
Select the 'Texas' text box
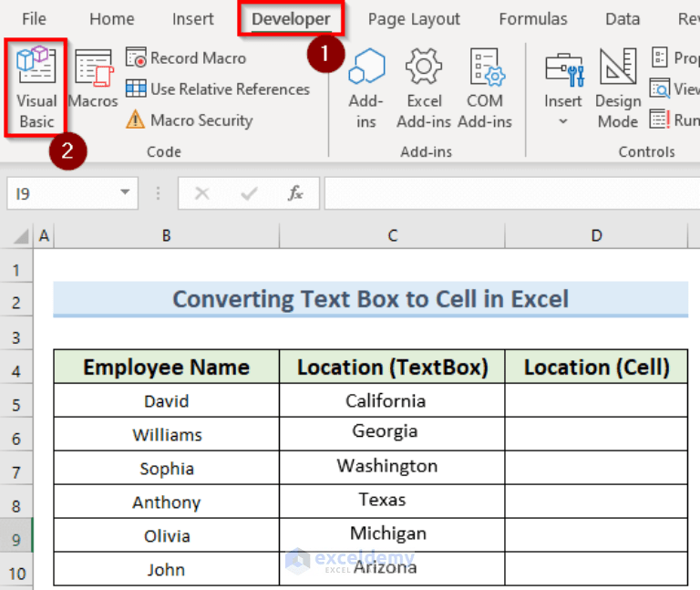382,499
